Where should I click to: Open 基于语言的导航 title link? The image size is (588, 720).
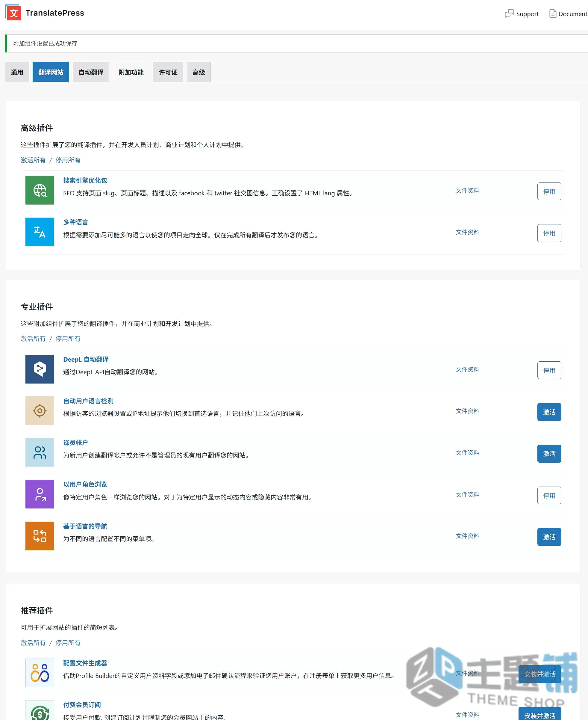pos(85,526)
